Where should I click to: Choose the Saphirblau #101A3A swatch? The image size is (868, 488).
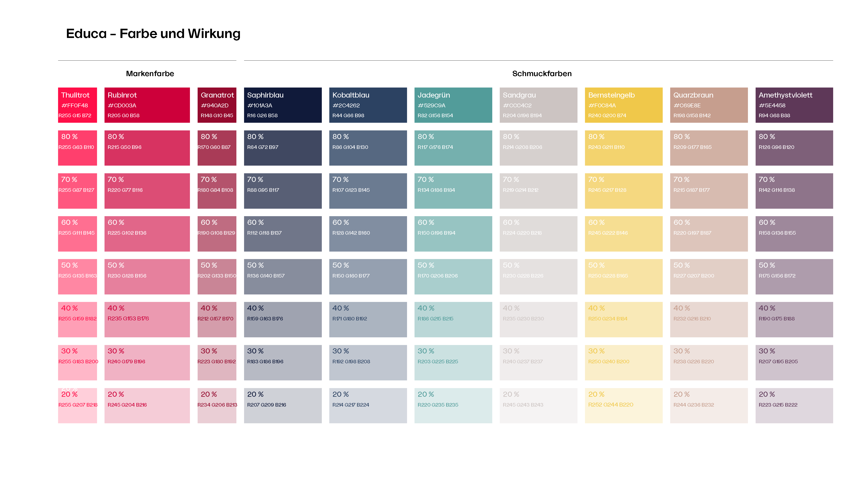tap(282, 105)
